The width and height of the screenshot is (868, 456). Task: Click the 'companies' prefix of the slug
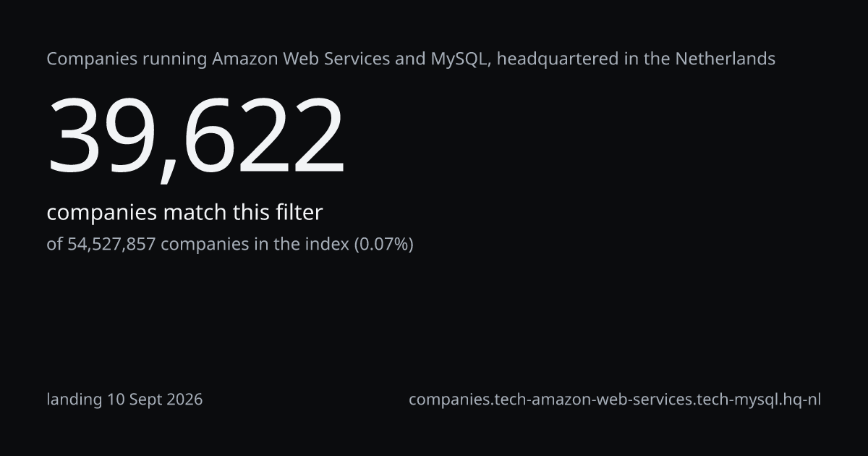click(448, 400)
